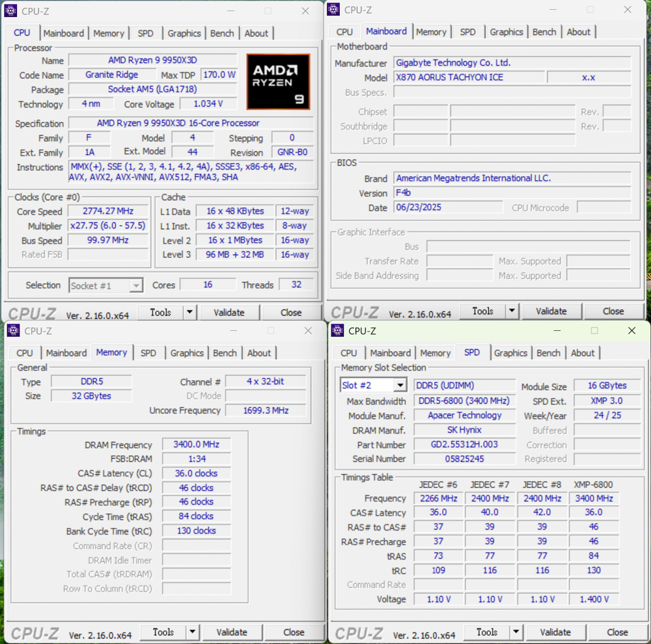Click Validate in the Motherboard window
This screenshot has height=644, width=651.
click(551, 311)
